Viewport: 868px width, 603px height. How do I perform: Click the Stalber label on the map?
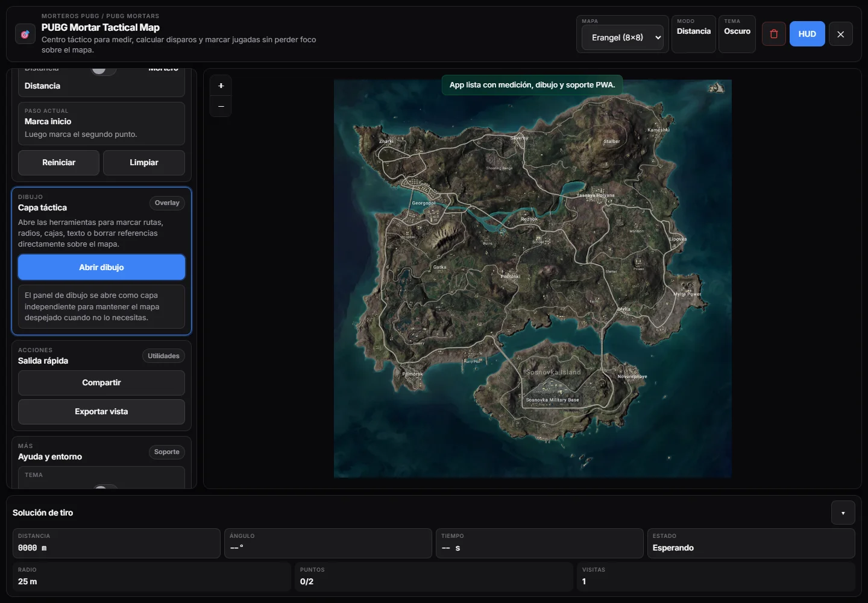coord(612,142)
